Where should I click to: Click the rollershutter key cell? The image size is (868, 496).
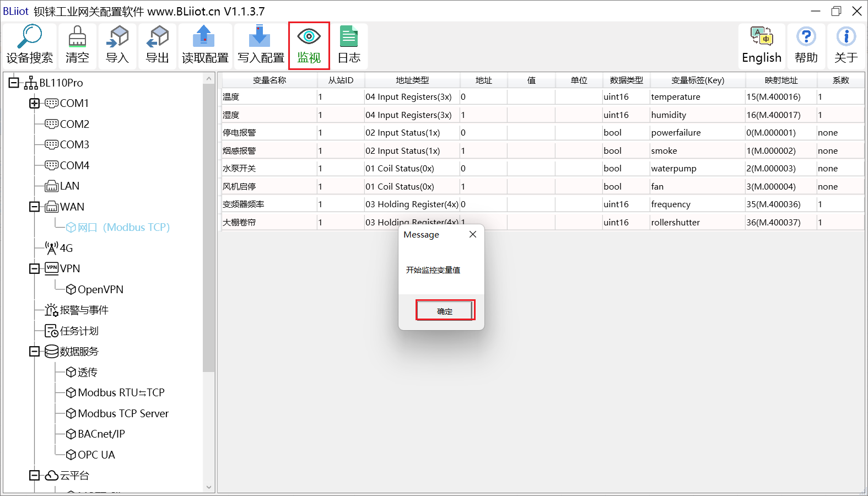coord(697,222)
